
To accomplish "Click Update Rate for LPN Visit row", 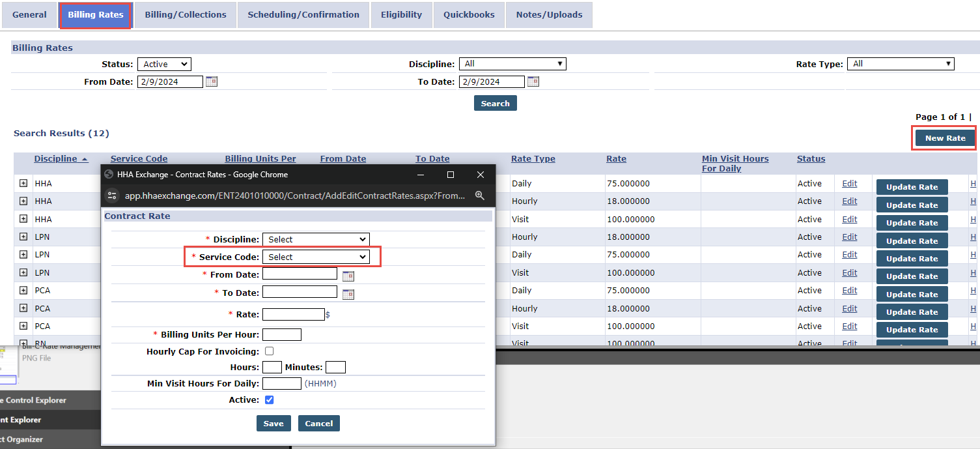I will pos(912,276).
